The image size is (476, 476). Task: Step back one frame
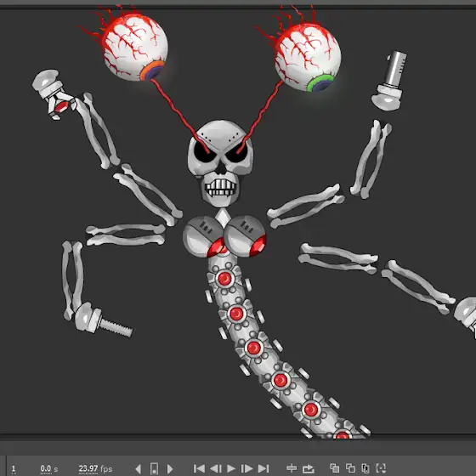[216, 468]
